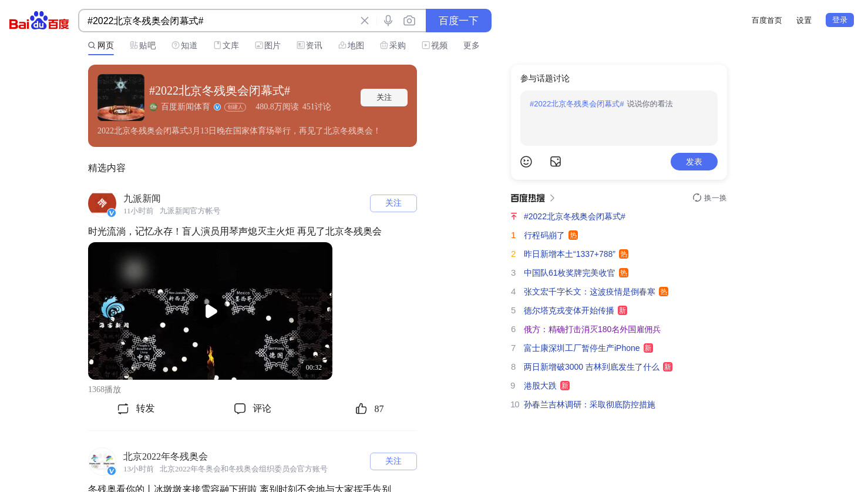Open hot search 俄方：精确打击消灭180名外国雇佣兵
The width and height of the screenshot is (868, 492).
click(592, 329)
